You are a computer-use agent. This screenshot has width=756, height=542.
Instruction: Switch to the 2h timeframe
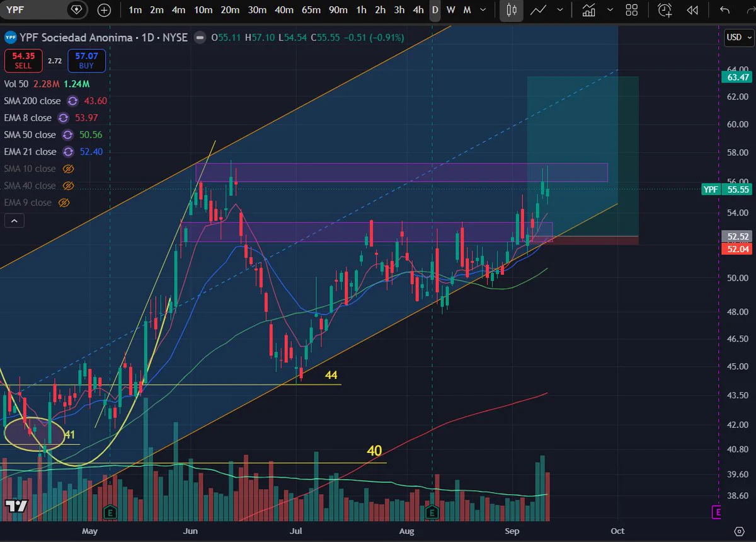coord(380,10)
